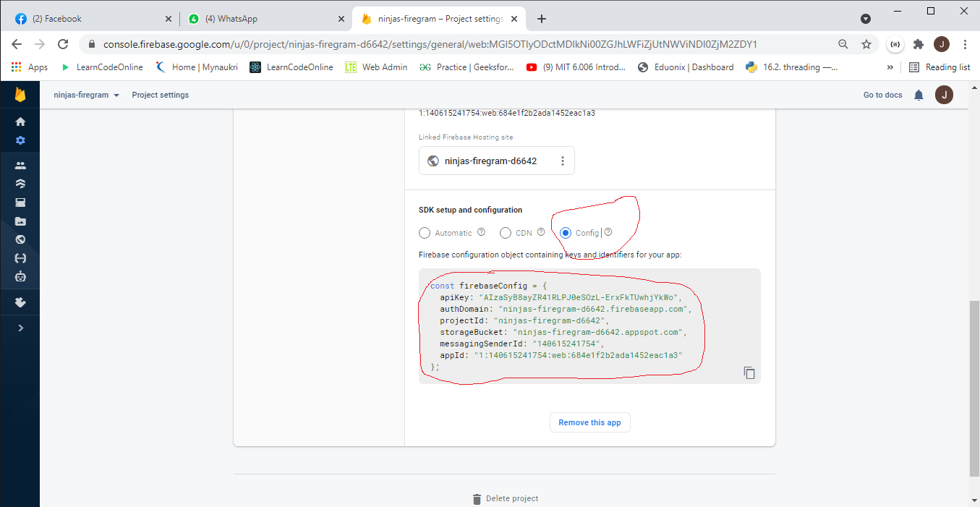Open Firestore Database icon in sidebar
The width and height of the screenshot is (980, 507).
click(x=20, y=184)
